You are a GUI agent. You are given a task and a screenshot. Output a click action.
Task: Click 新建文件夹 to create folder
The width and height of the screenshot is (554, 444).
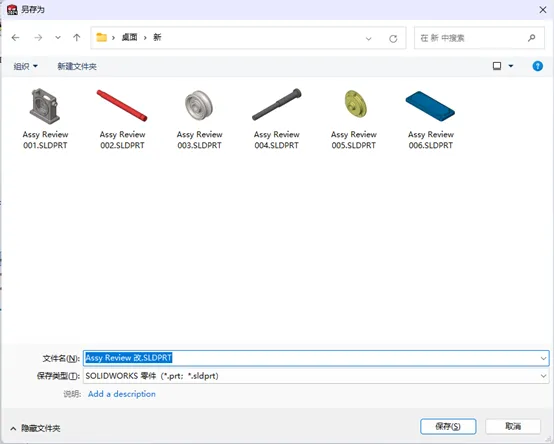coord(77,66)
